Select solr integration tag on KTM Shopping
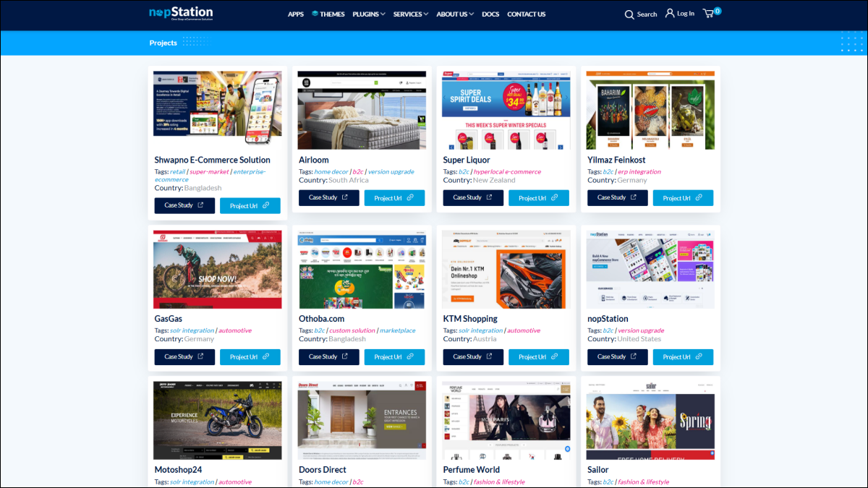Image resolution: width=868 pixels, height=488 pixels. pyautogui.click(x=481, y=330)
